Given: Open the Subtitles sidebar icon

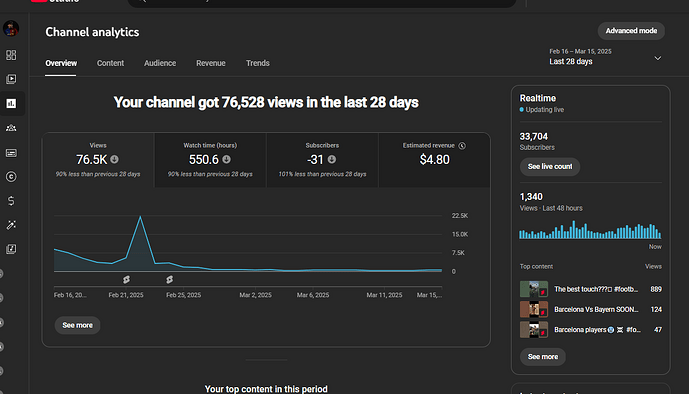Looking at the screenshot, I should (x=11, y=153).
